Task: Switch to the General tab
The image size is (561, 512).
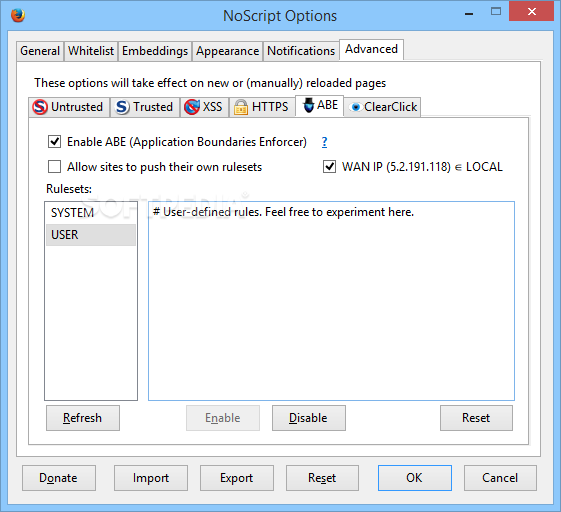Action: [40, 51]
